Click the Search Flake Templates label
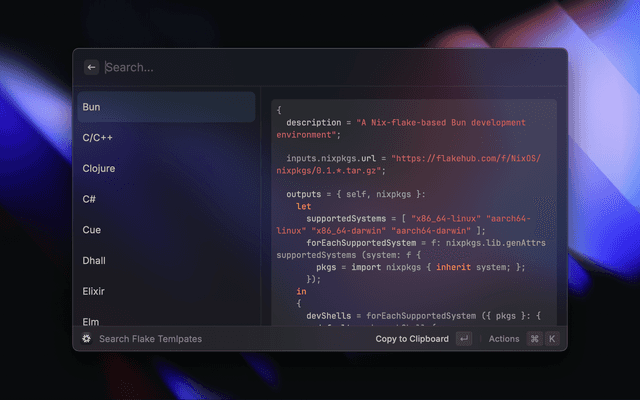Screen dimensions: 640x400 (x=150, y=339)
